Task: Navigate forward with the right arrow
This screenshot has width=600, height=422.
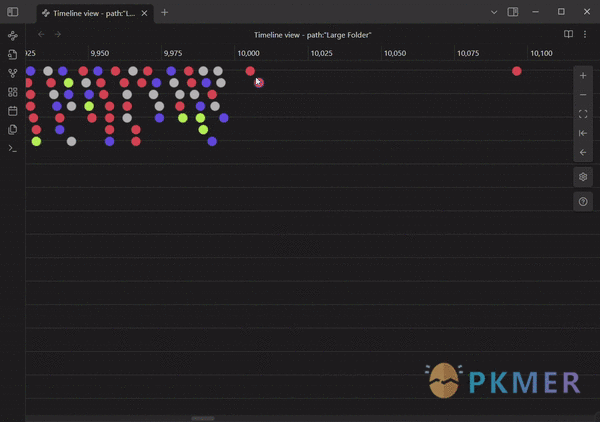Action: tap(58, 34)
